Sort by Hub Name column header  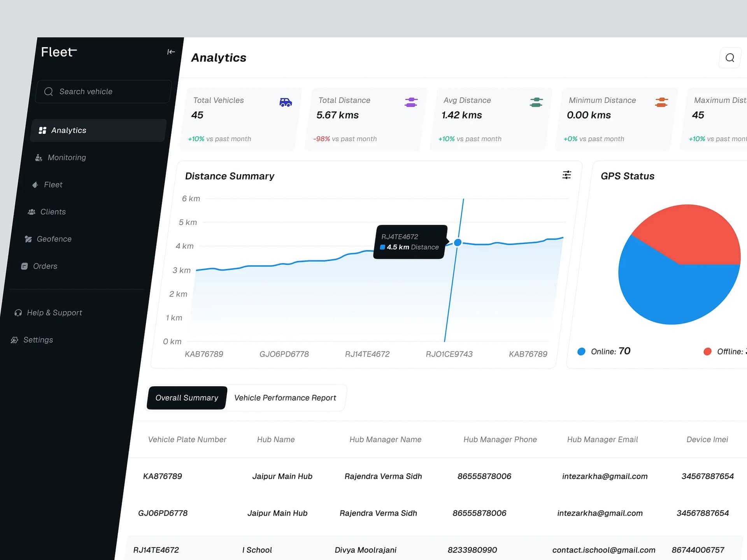(276, 439)
